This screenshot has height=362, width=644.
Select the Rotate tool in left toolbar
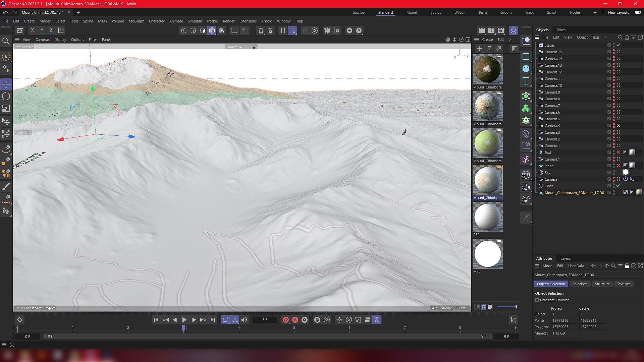coord(6,96)
